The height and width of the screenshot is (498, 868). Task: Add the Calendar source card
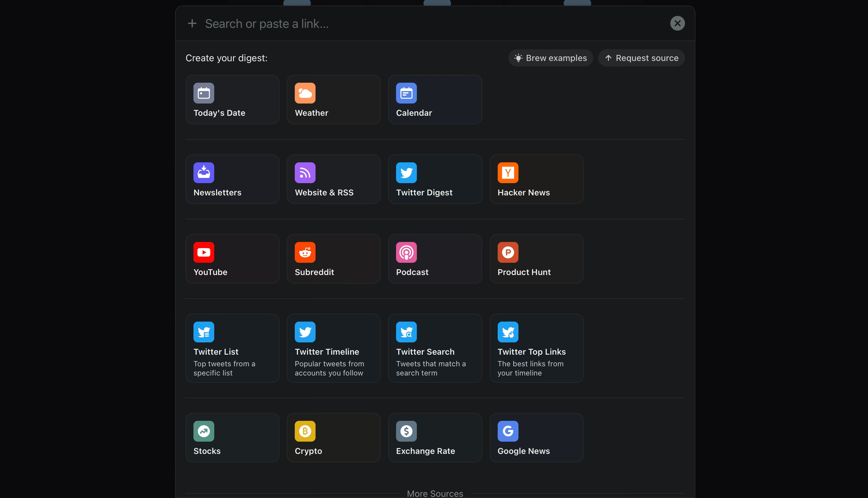point(435,100)
